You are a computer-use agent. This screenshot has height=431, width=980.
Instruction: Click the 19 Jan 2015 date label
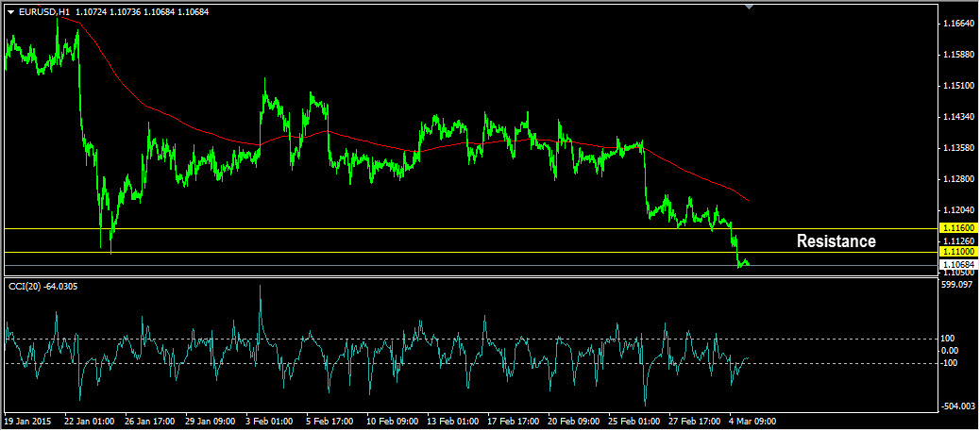tap(26, 422)
